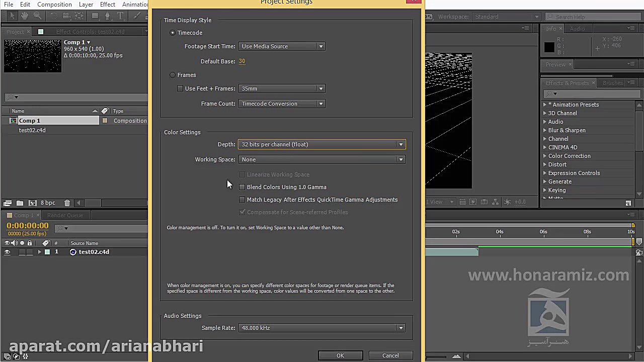Select the Rectangle shape tool
Viewport: 644px width, 362px height.
click(x=95, y=16)
